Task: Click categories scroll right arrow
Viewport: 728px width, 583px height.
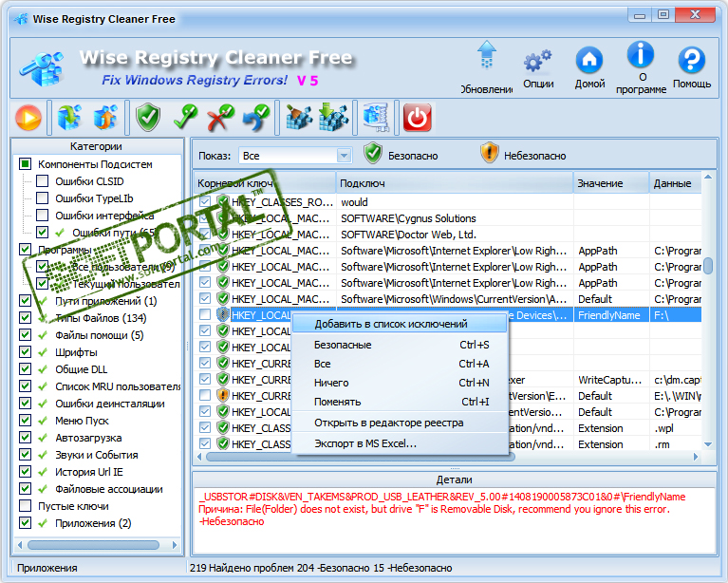Action: pyautogui.click(x=175, y=544)
